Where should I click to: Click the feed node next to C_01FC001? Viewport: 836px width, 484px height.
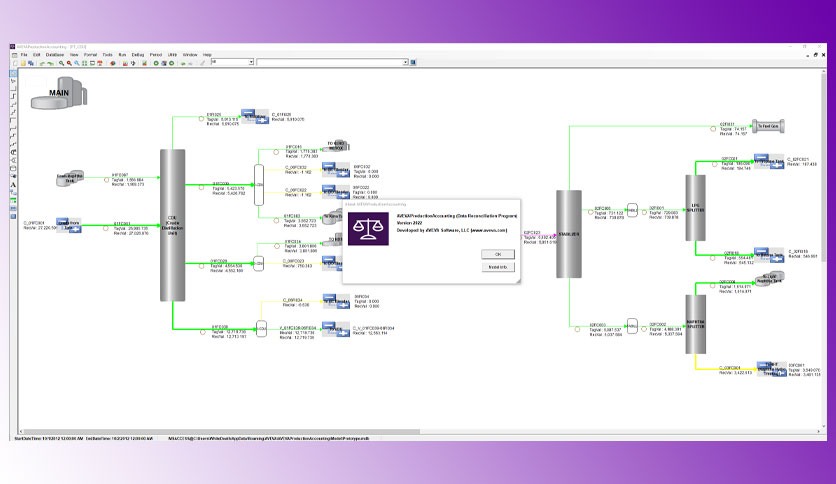(69, 225)
